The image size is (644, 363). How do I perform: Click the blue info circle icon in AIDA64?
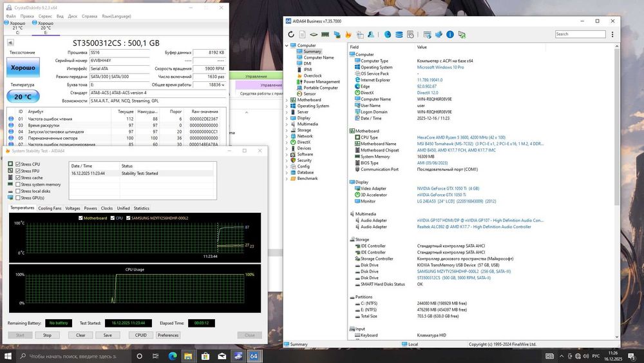[x=450, y=35]
